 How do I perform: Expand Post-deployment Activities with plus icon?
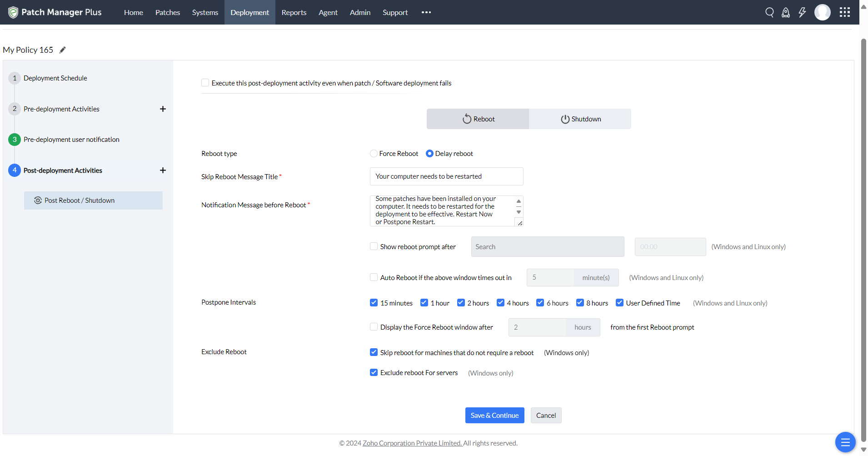coord(163,170)
